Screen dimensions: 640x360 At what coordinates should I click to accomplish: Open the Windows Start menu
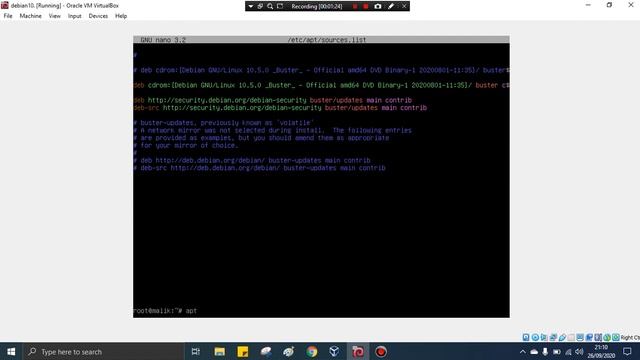tap(11, 351)
